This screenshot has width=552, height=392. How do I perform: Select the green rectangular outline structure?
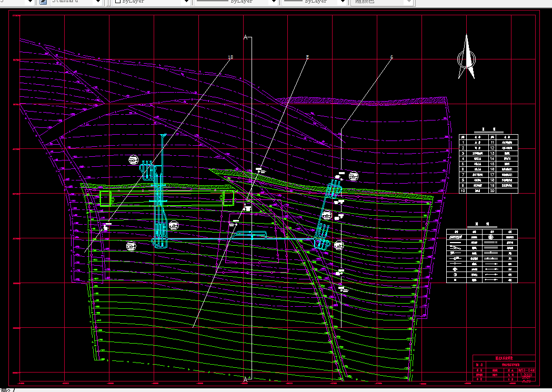(x=167, y=198)
